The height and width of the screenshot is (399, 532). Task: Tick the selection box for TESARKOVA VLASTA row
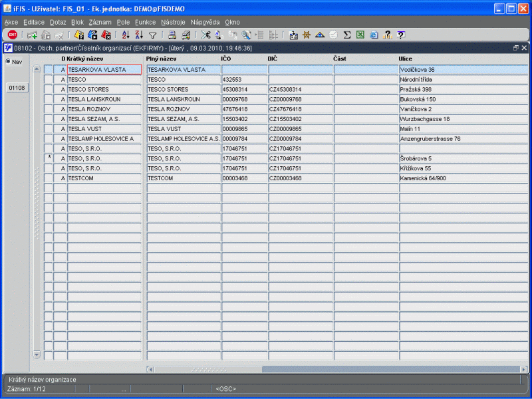pyautogui.click(x=48, y=70)
